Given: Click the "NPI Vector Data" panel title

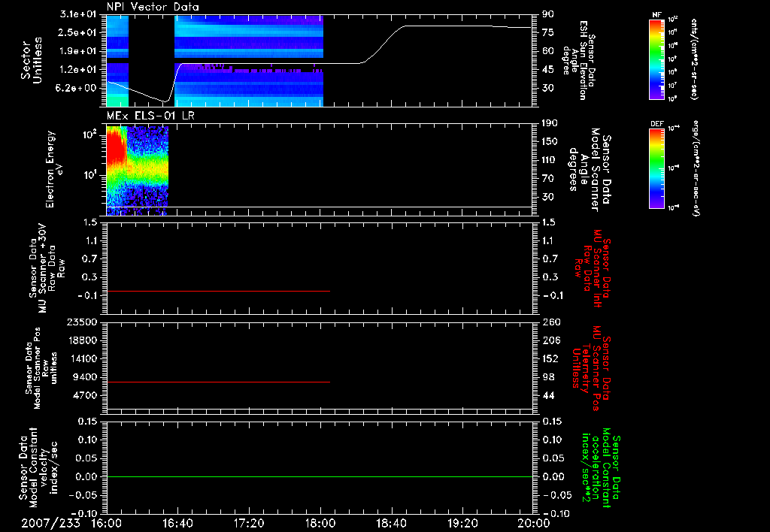Looking at the screenshot, I should pyautogui.click(x=153, y=7).
